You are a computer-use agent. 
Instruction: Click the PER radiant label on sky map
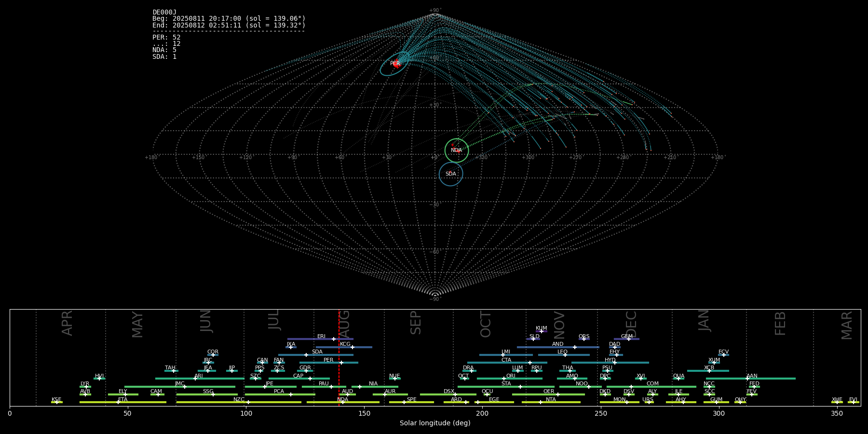coord(395,63)
